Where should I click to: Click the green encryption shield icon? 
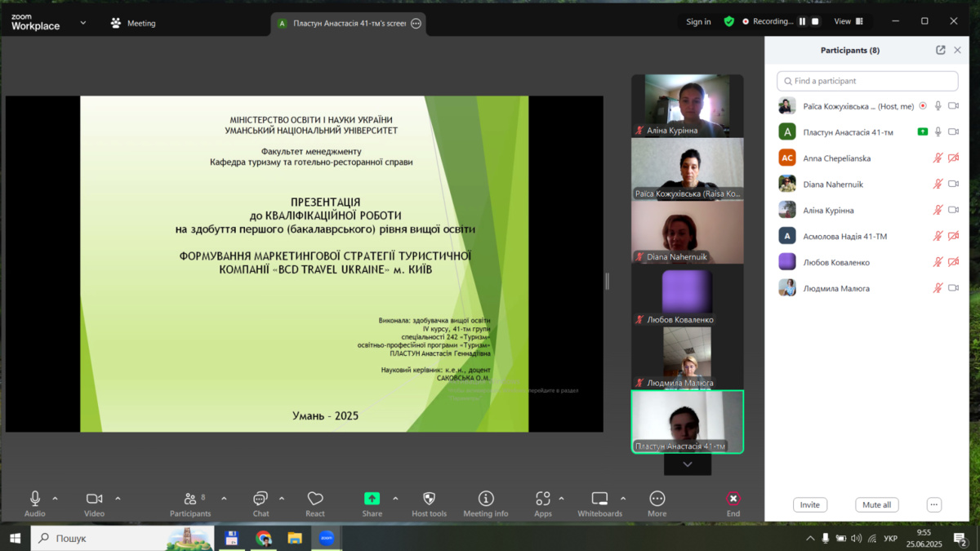tap(729, 22)
